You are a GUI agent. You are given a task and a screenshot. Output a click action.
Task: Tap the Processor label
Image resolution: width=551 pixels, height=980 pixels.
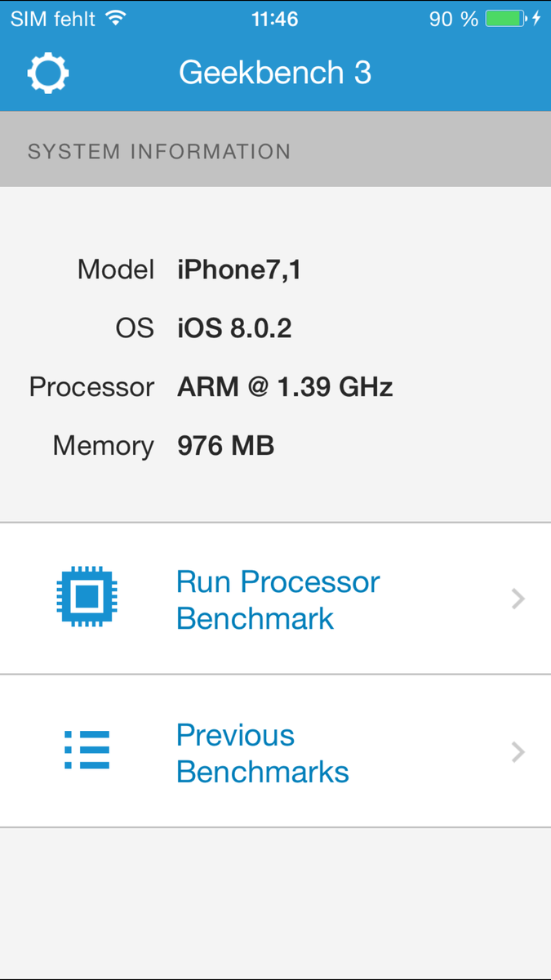[91, 387]
